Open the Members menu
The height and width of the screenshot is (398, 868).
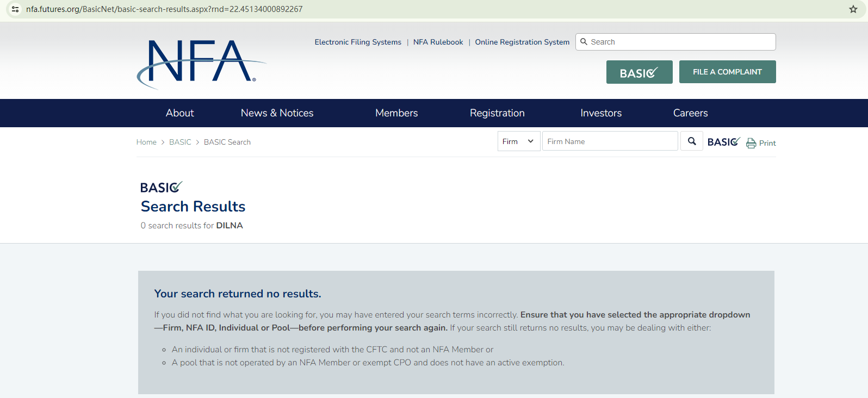tap(396, 113)
